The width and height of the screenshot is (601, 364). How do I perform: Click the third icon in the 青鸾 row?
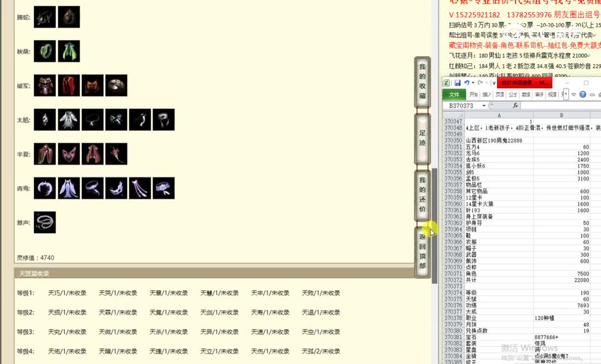point(93,188)
